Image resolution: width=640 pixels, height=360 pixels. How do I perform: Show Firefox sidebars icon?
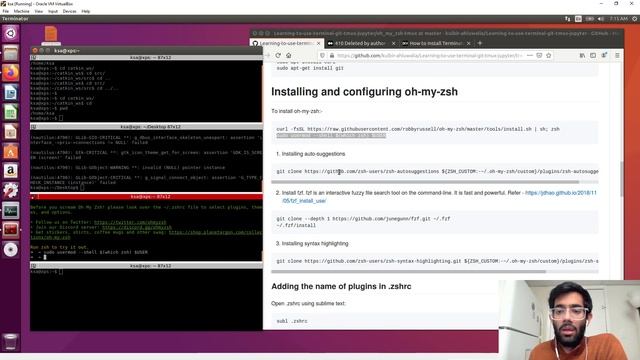[x=593, y=56]
